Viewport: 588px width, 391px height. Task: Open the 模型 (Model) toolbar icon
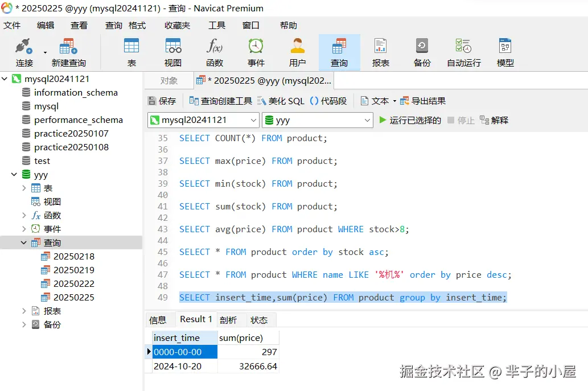pyautogui.click(x=505, y=52)
